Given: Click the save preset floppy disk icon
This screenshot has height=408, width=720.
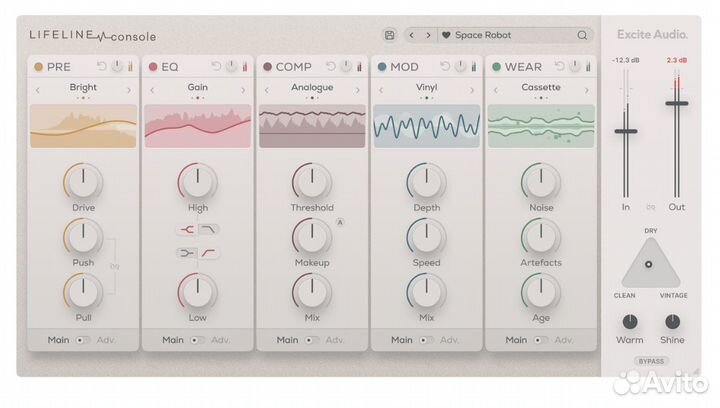Looking at the screenshot, I should [390, 35].
